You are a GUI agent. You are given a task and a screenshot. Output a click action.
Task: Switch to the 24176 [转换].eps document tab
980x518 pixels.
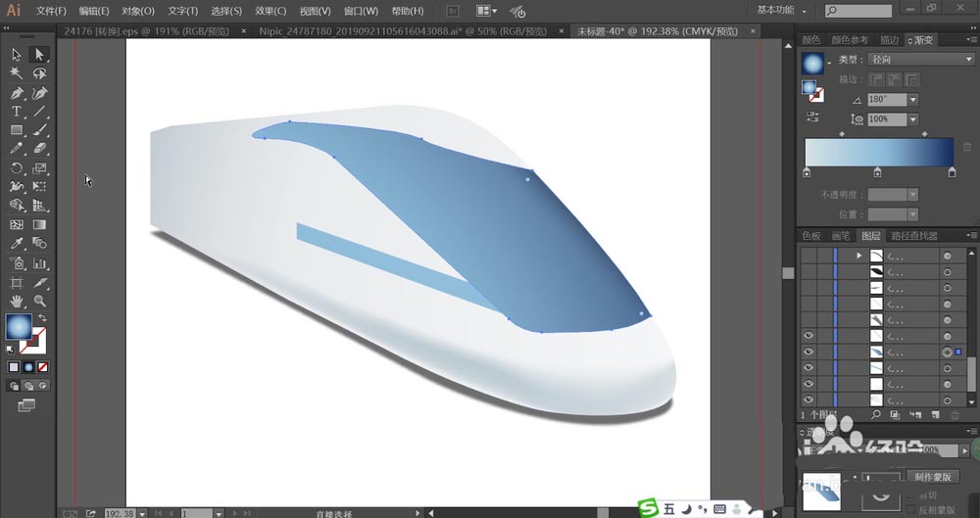point(147,30)
